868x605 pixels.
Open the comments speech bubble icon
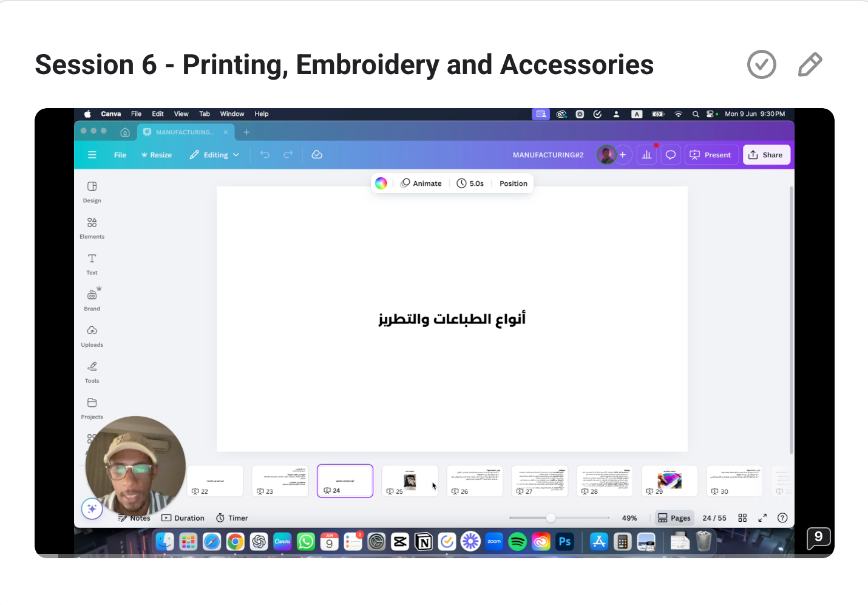(670, 155)
